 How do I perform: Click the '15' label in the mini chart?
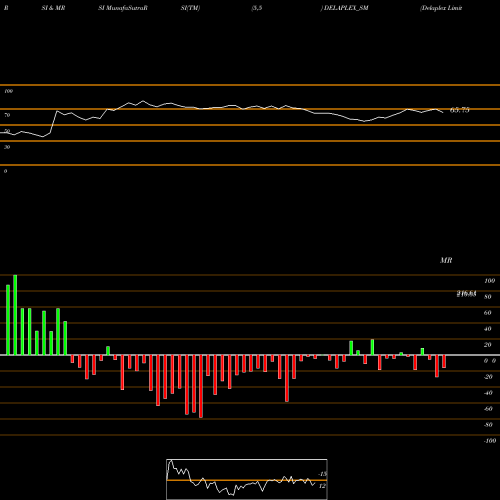[x=323, y=474]
